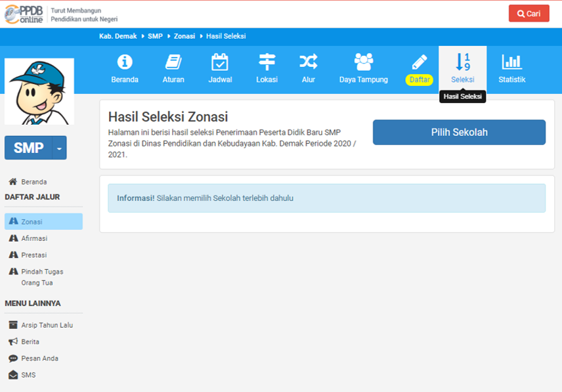Click the blue SMP button

pyautogui.click(x=28, y=148)
